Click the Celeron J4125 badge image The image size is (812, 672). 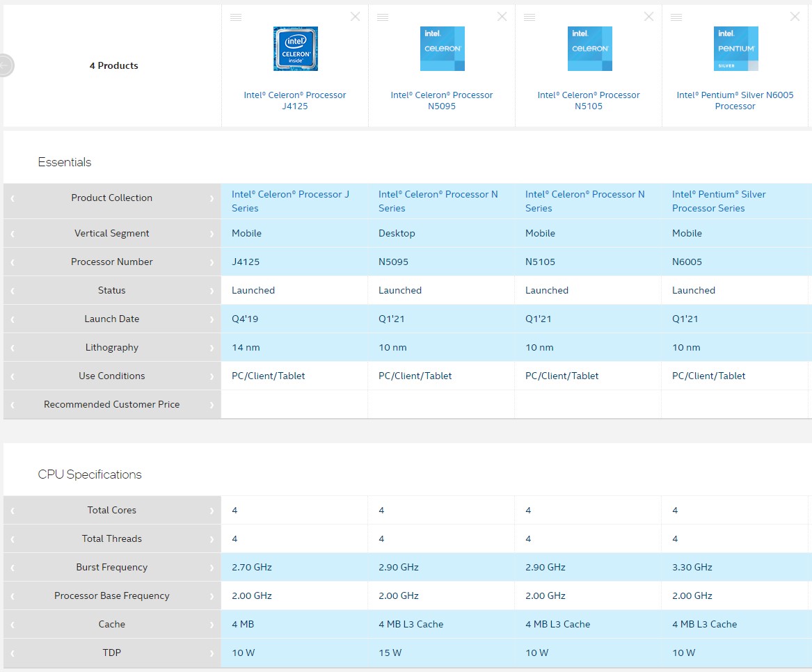click(295, 49)
